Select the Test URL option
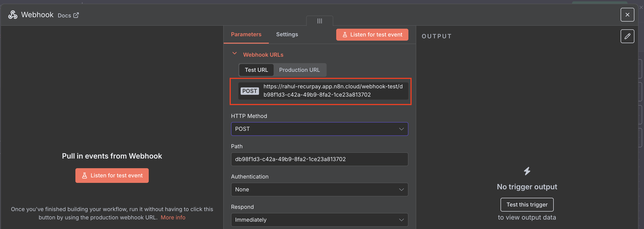644x229 pixels. (256, 70)
